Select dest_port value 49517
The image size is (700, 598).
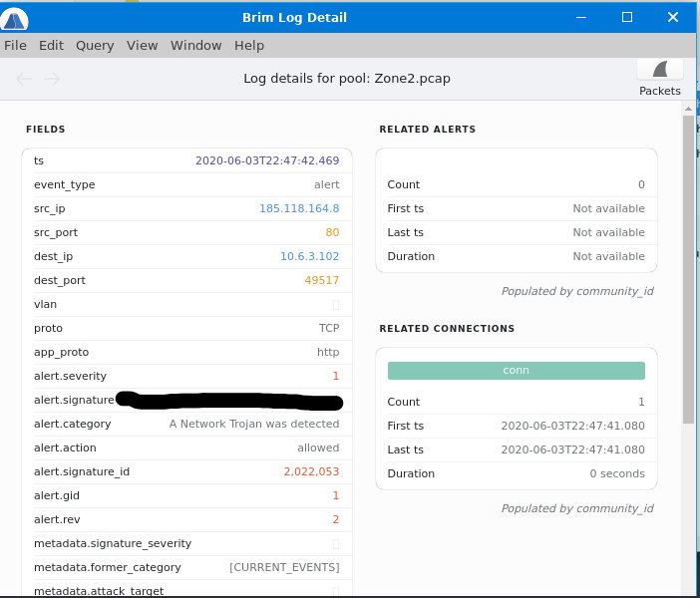tap(322, 280)
